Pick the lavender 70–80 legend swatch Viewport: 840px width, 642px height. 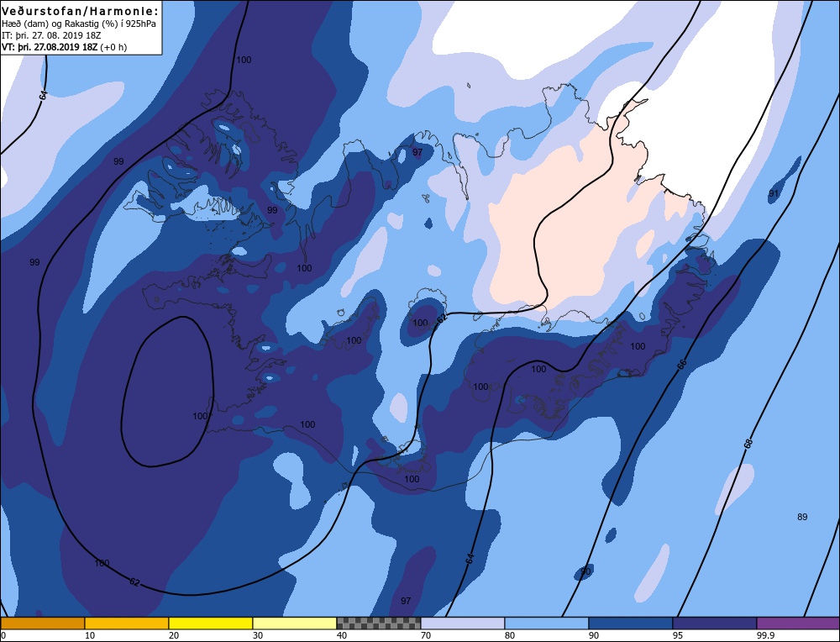[x=463, y=623]
